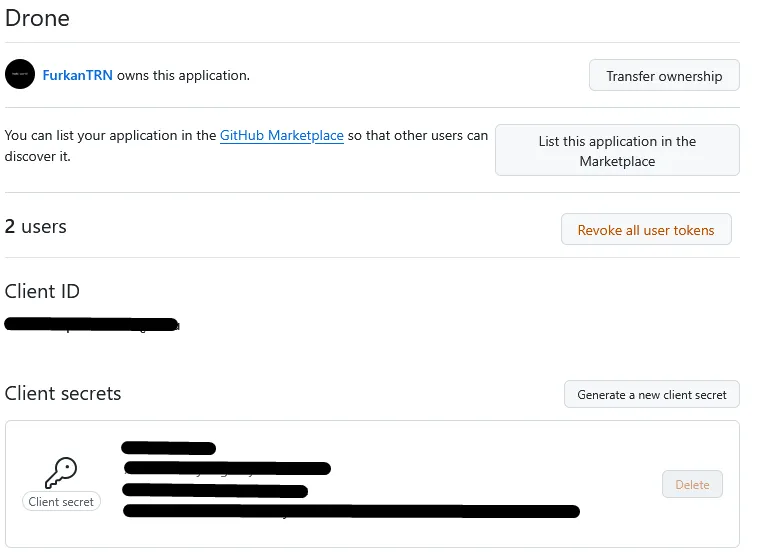Click the key icon for client secret
Viewport: 761px width, 554px height.
click(61, 472)
